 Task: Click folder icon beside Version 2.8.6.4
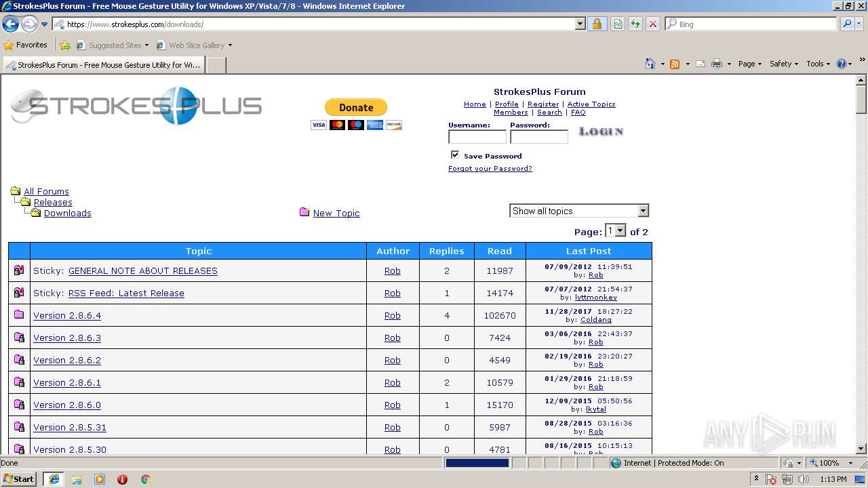click(19, 314)
